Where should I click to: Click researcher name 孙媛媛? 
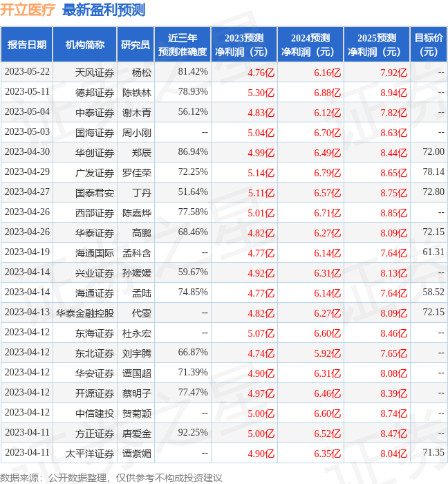137,274
